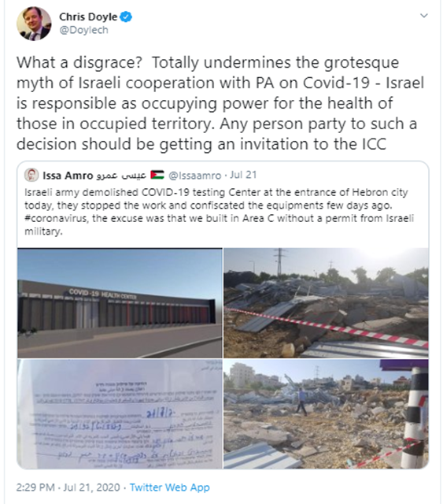Viewport: 443px width, 504px height.
Task: Select the quoted tweet text body
Action: [220, 212]
